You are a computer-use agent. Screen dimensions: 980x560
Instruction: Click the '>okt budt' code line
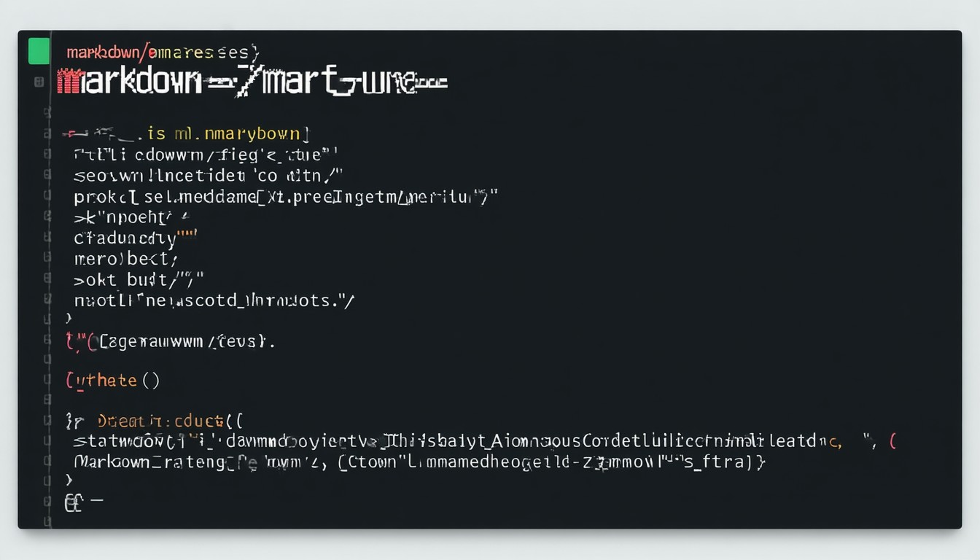point(139,279)
